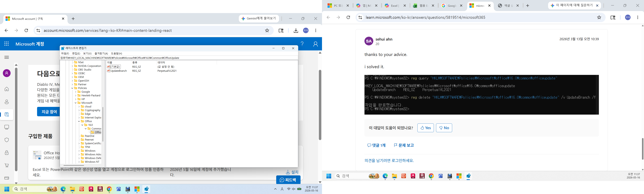Open the 도움말(H) menu in Registry Editor
644x194 pixels.
117,53
